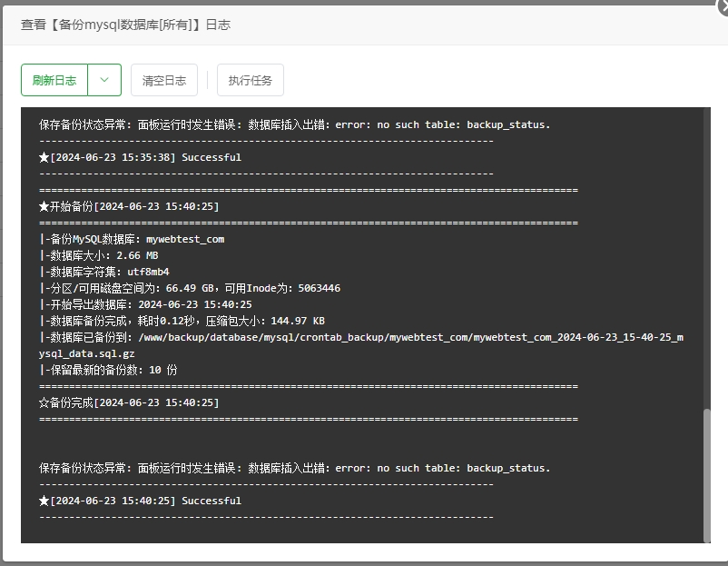Click the 开始导出数据库 timestamp line
The height and width of the screenshot is (566, 728).
tap(146, 304)
